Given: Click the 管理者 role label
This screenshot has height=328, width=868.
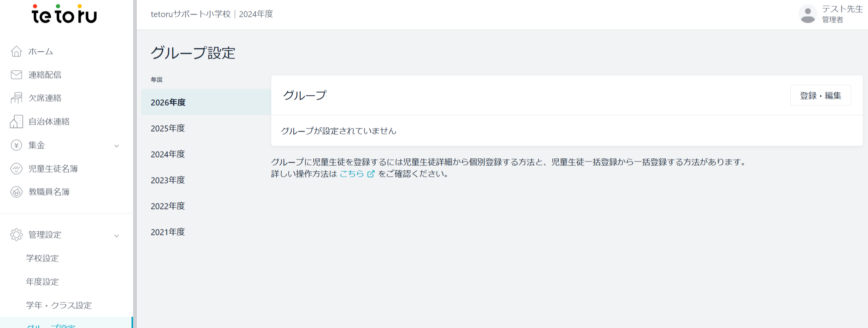Looking at the screenshot, I should pos(832,20).
